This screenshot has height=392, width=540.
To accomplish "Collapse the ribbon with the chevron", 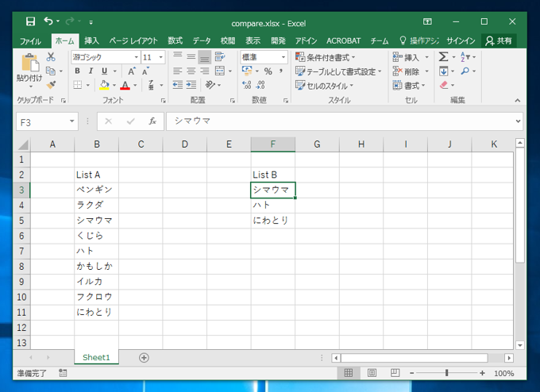I will pos(517,100).
